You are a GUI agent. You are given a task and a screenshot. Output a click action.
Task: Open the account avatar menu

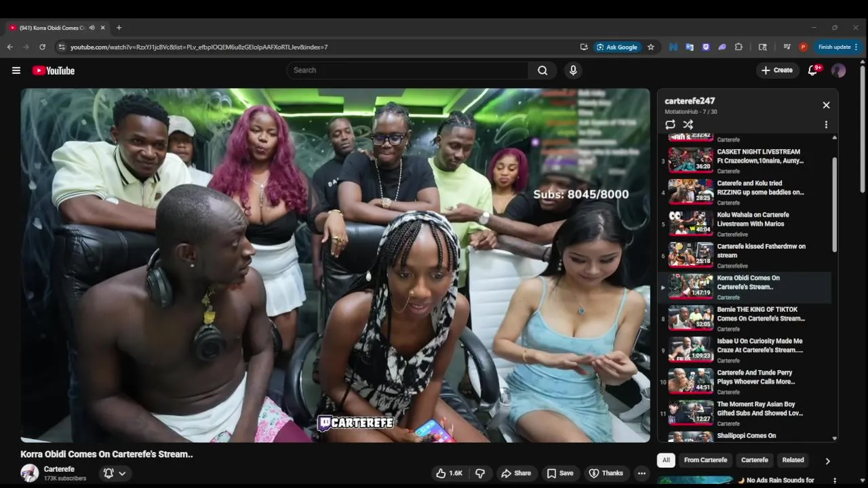839,70
